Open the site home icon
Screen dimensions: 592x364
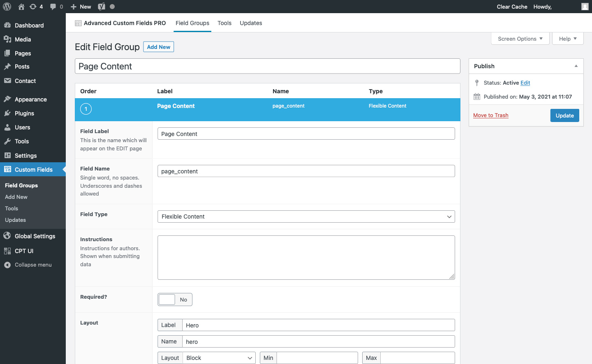click(21, 7)
